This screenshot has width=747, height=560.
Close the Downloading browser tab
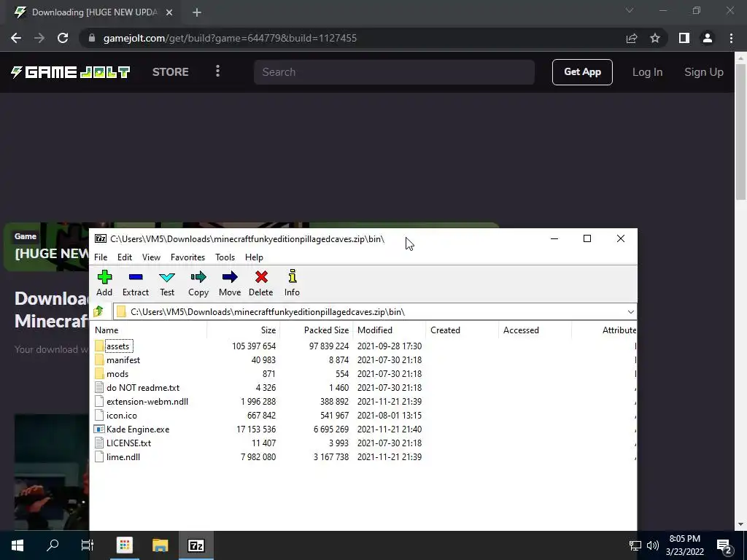pos(169,12)
